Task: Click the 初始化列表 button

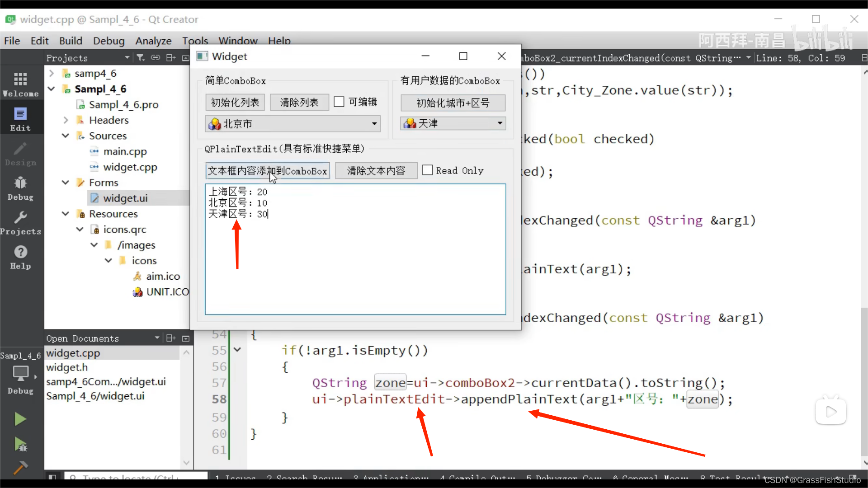Action: click(235, 102)
